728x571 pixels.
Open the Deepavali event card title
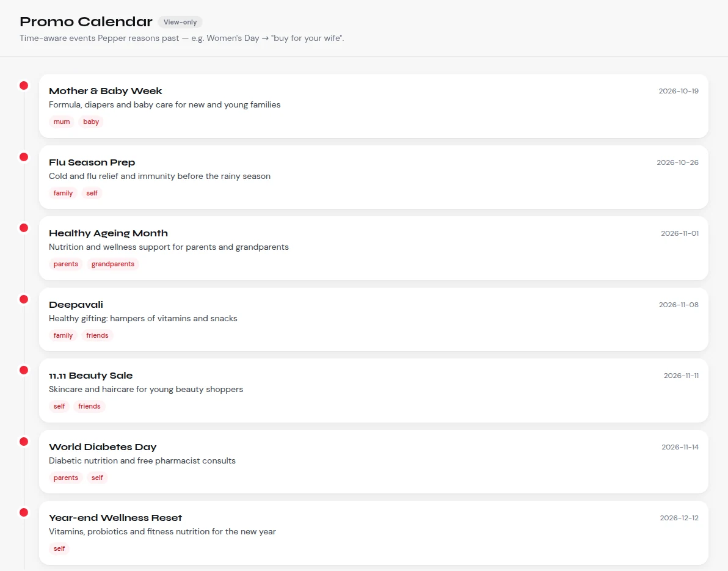[x=76, y=305]
